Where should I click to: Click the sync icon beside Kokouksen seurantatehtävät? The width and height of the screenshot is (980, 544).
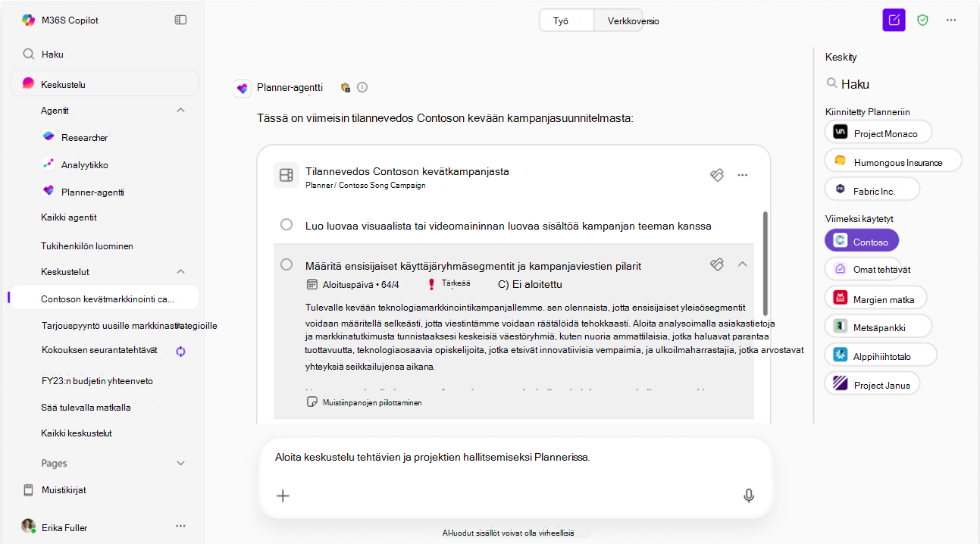[x=180, y=351]
